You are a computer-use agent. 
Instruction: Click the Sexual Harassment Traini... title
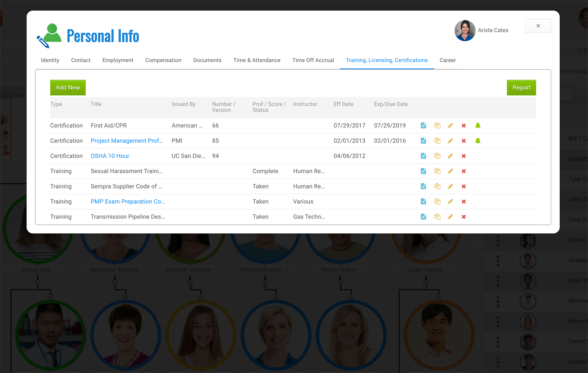(127, 171)
